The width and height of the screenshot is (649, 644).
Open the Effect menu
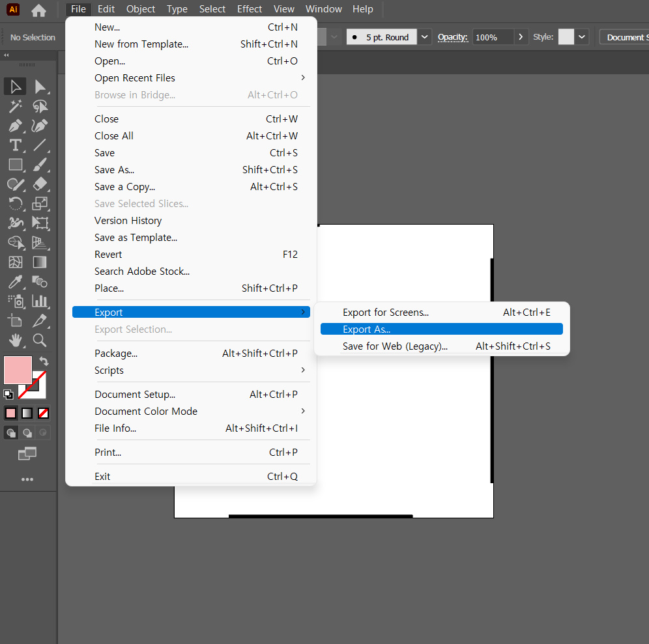(x=250, y=9)
